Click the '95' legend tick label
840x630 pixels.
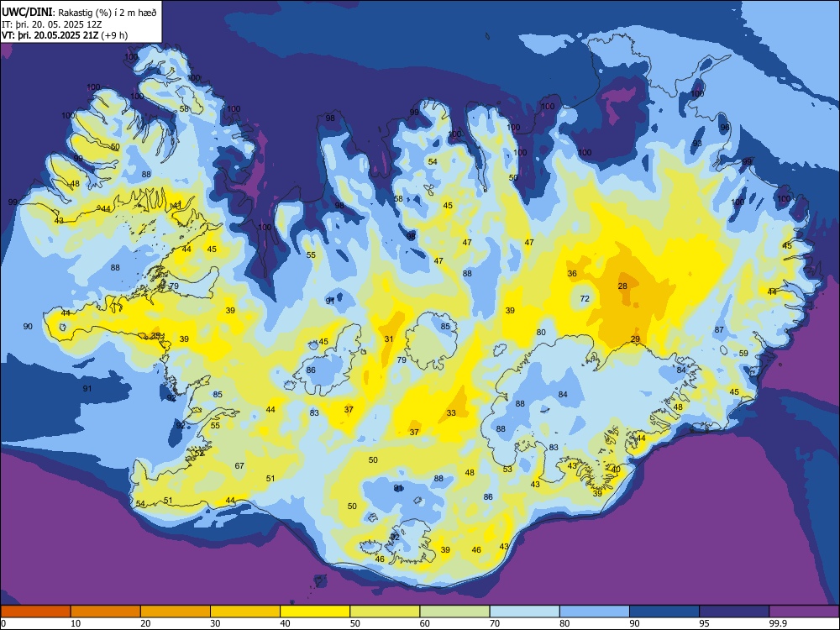pyautogui.click(x=704, y=623)
